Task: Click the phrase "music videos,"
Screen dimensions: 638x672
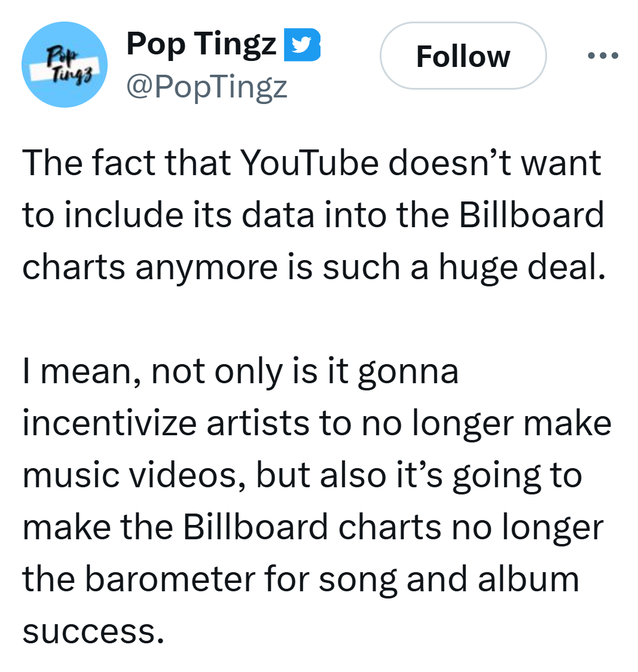Action: tap(135, 475)
